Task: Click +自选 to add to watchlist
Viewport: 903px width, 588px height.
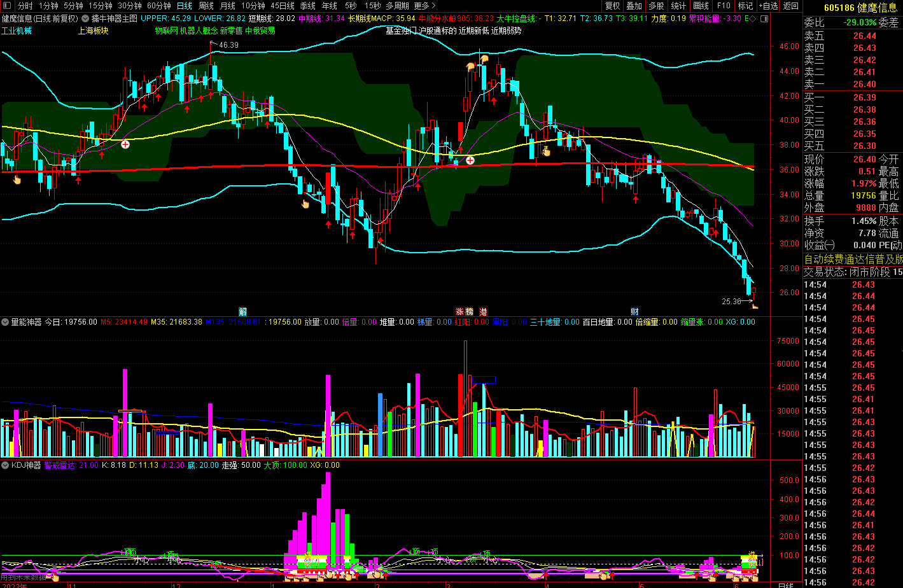Action: (767, 6)
